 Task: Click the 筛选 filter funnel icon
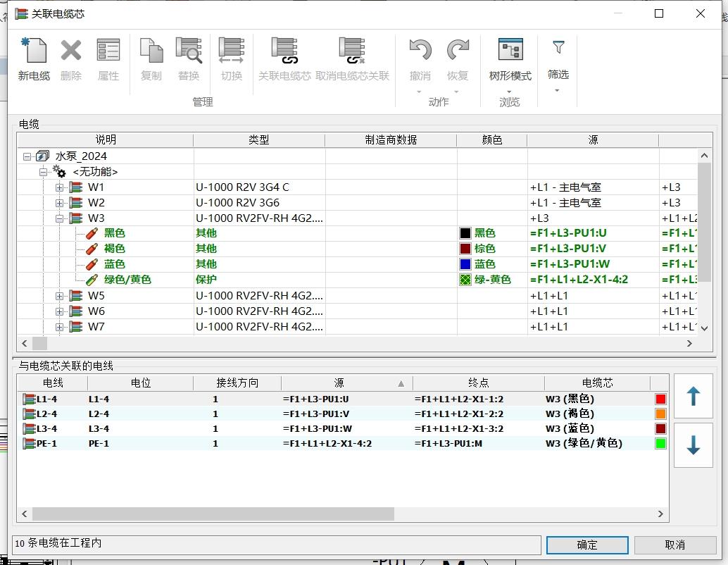558,48
